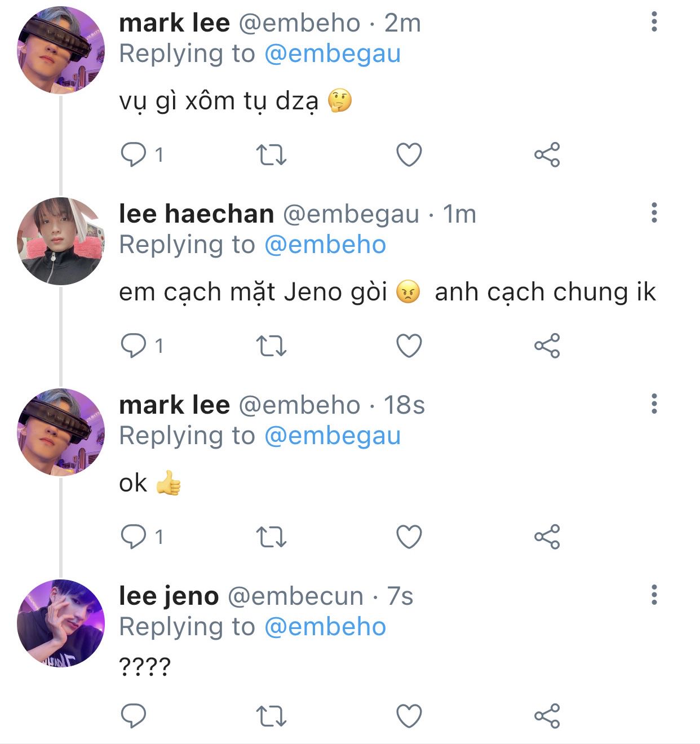Open more options for mark lee's first tweet

coord(654,22)
